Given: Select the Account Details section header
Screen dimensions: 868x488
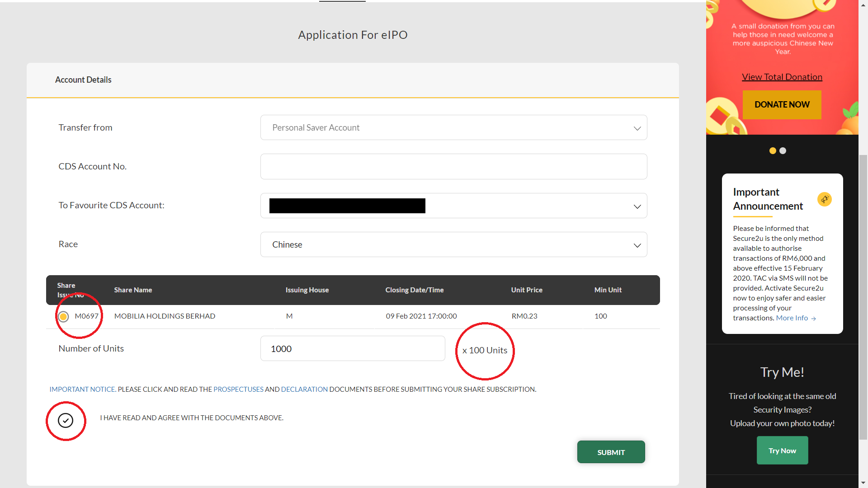Looking at the screenshot, I should pyautogui.click(x=83, y=80).
